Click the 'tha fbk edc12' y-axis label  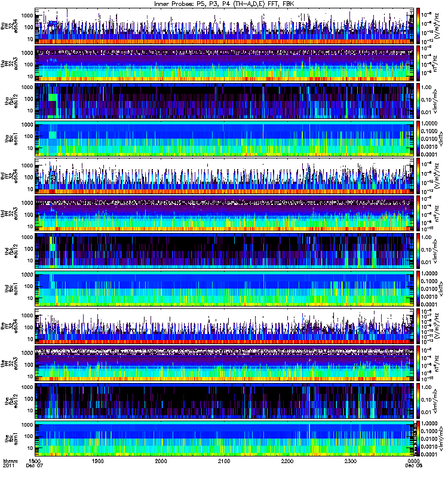click(11, 101)
